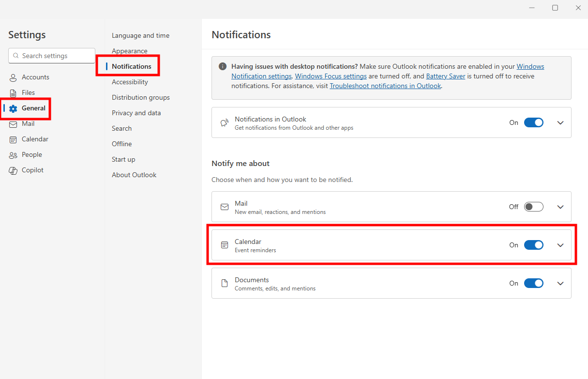Image resolution: width=588 pixels, height=379 pixels.
Task: Enable Mail notifications
Action: pos(533,206)
